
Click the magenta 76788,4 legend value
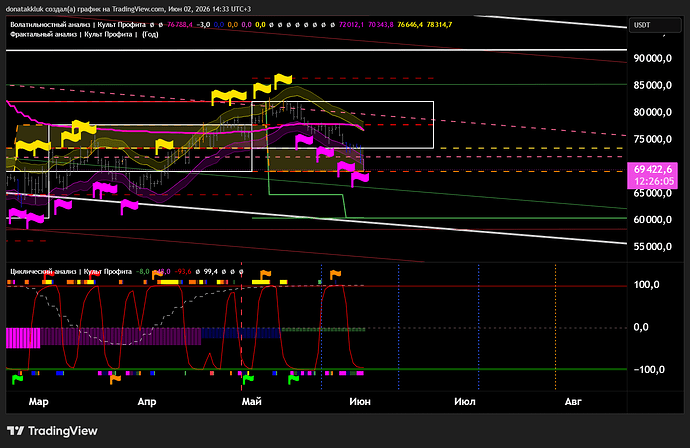[180, 25]
